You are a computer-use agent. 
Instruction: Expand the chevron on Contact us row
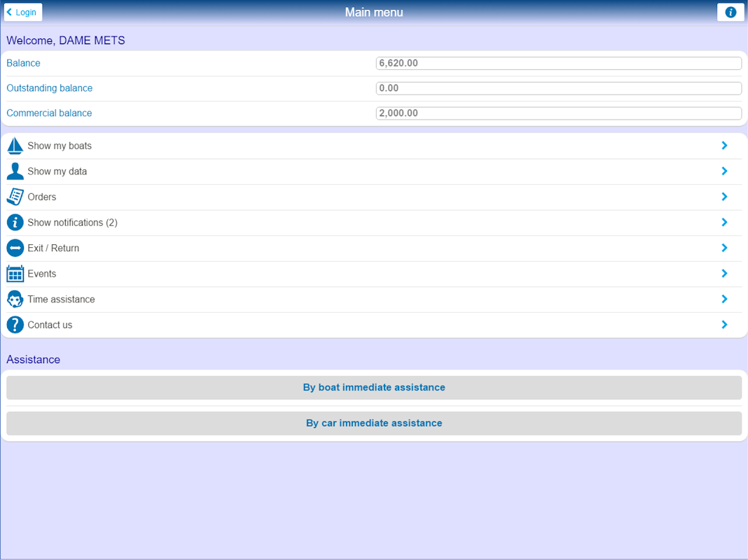(724, 325)
